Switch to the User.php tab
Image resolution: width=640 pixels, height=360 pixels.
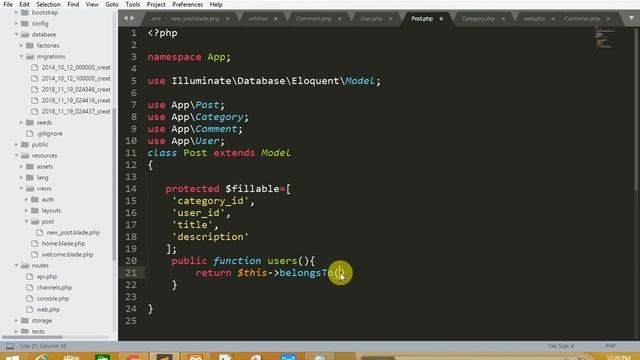371,19
